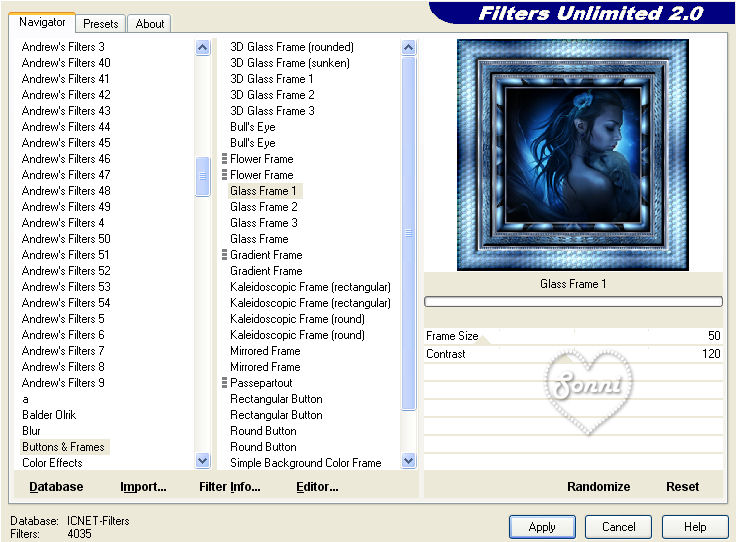Image resolution: width=736 pixels, height=542 pixels.
Task: Select Andrew's Filters 48
Action: [66, 191]
